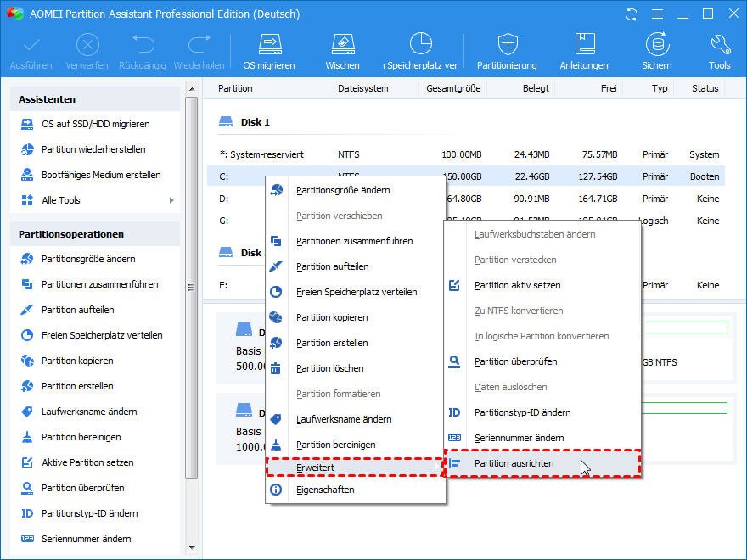The width and height of the screenshot is (747, 560).
Task: Select OS auf SSD/HDD migrieren in the sidebar
Action: pyautogui.click(x=95, y=124)
